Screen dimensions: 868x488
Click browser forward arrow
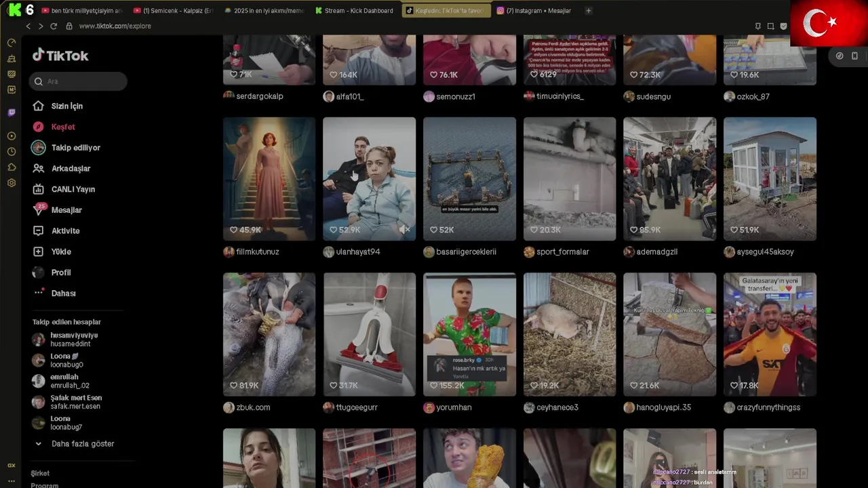click(x=41, y=26)
